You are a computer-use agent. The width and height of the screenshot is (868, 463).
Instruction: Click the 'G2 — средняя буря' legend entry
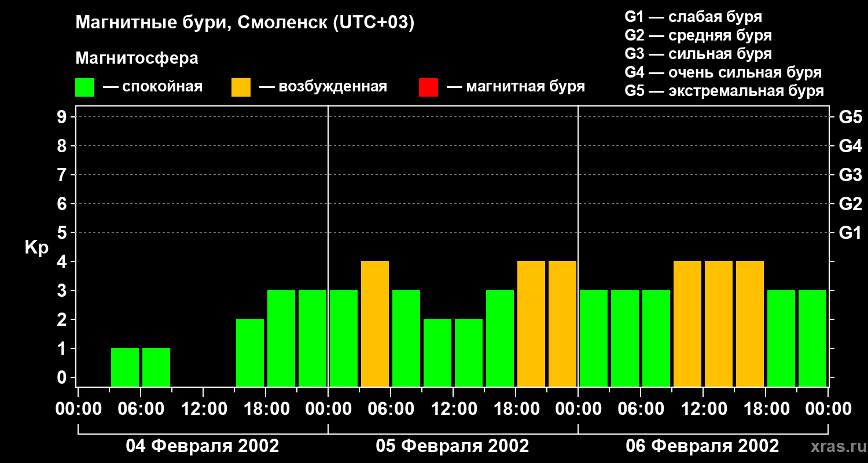[698, 35]
